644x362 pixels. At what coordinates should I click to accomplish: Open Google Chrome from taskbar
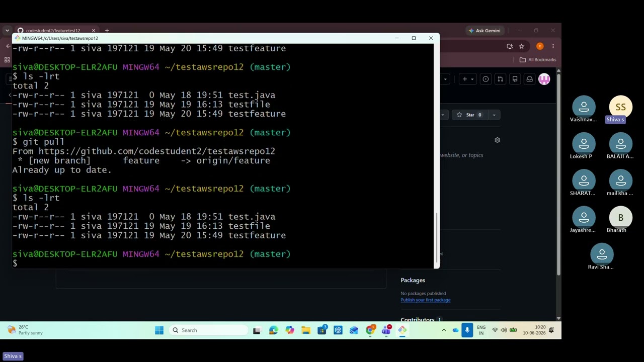[370, 330]
